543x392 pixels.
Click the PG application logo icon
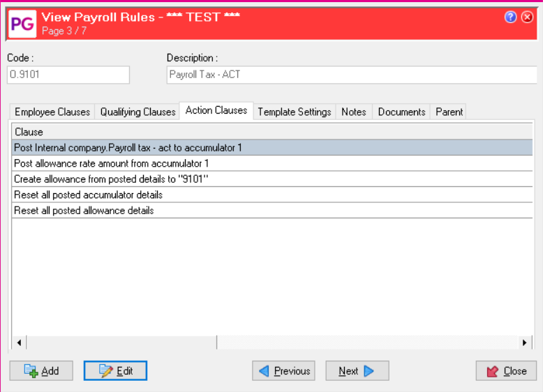coord(21,22)
